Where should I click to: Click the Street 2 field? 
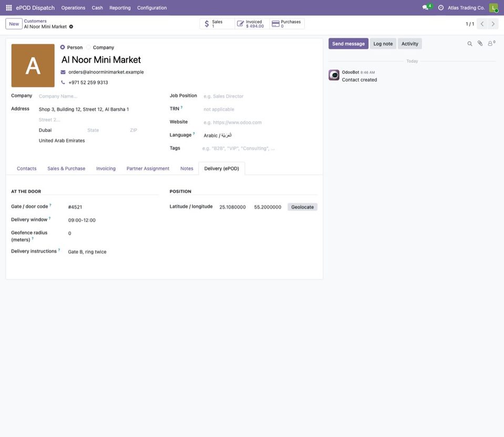pos(98,119)
